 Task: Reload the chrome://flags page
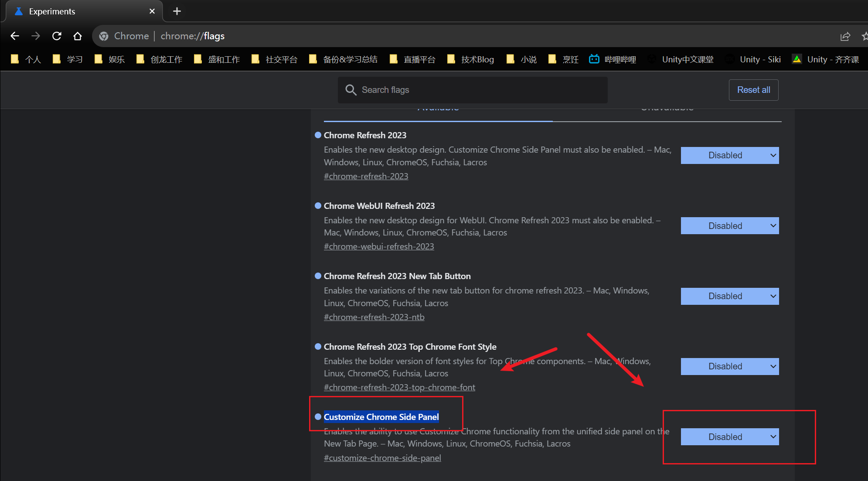[57, 36]
